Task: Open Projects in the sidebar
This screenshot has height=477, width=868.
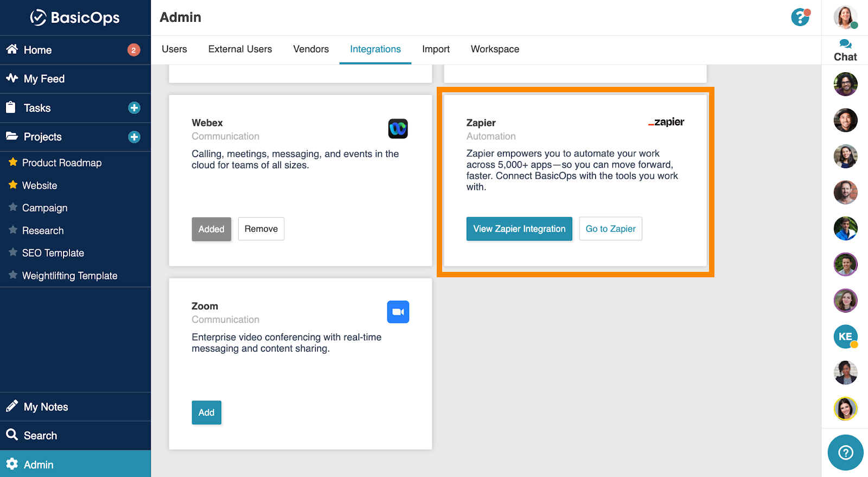Action: [x=75, y=137]
